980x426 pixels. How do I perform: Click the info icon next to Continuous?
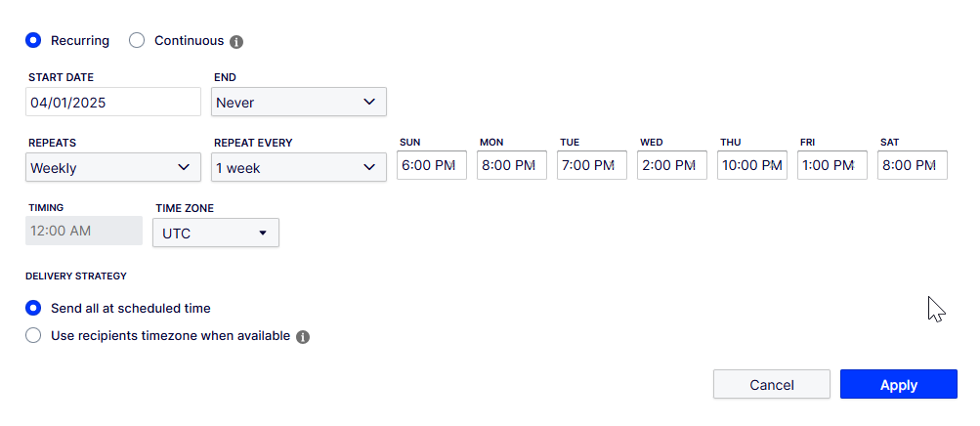[x=236, y=42]
